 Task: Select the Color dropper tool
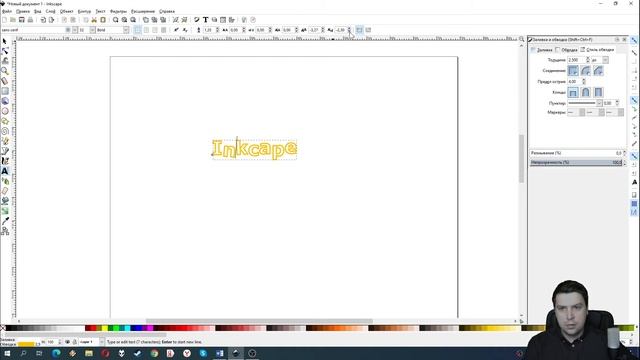(x=5, y=221)
